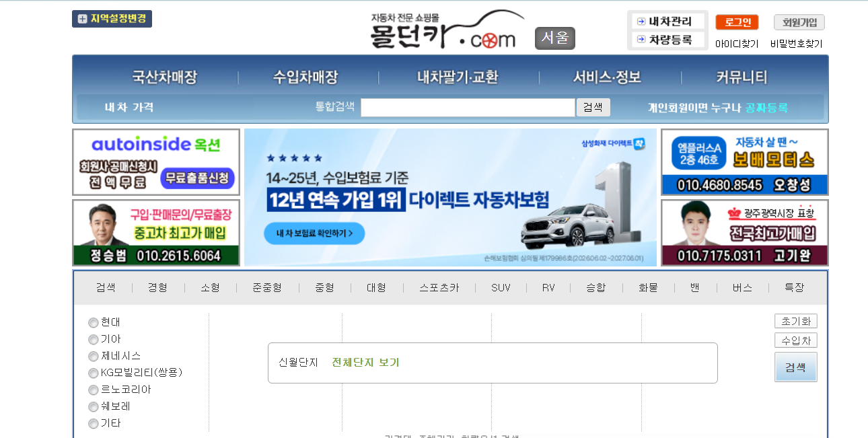Open the 다이렉트 자동차보험 center banner
This screenshot has width=868, height=438.
450,197
